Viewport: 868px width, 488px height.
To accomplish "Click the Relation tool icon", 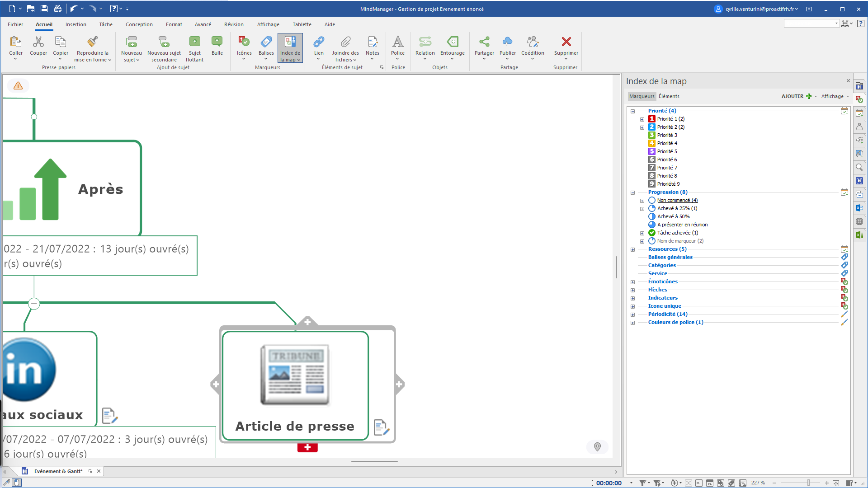I will click(425, 42).
